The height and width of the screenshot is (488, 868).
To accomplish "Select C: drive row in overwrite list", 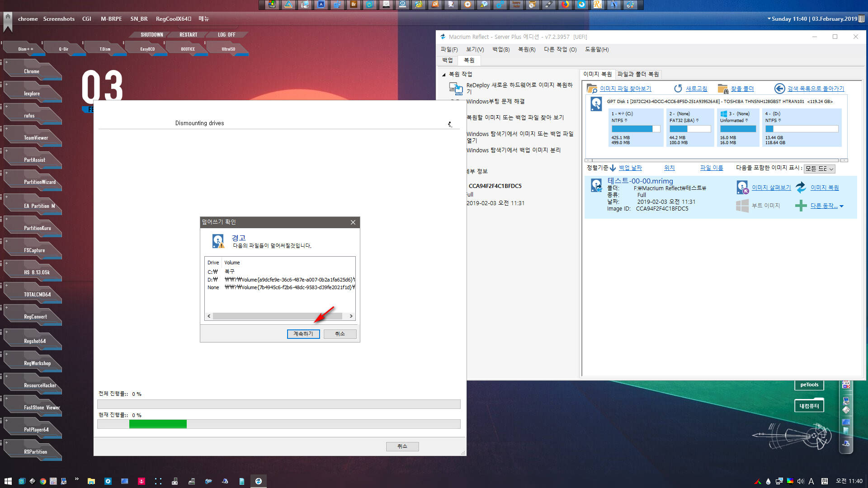I will point(280,272).
